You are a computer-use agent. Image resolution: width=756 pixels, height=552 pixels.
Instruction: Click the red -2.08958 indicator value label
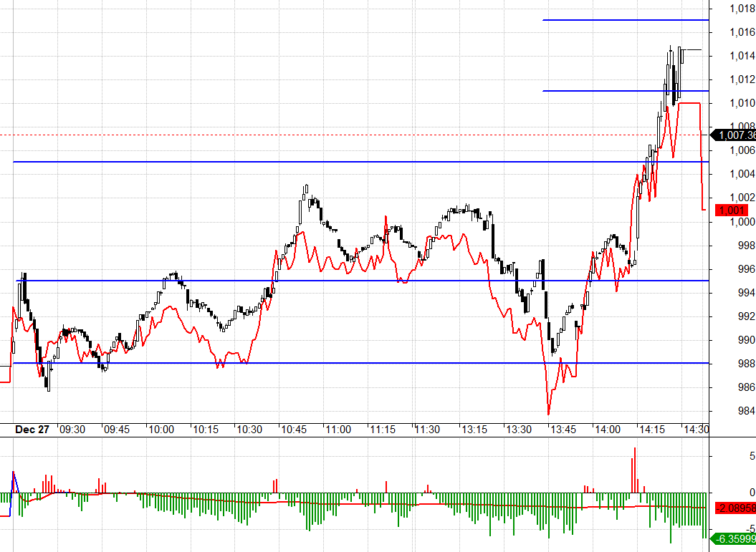(735, 508)
